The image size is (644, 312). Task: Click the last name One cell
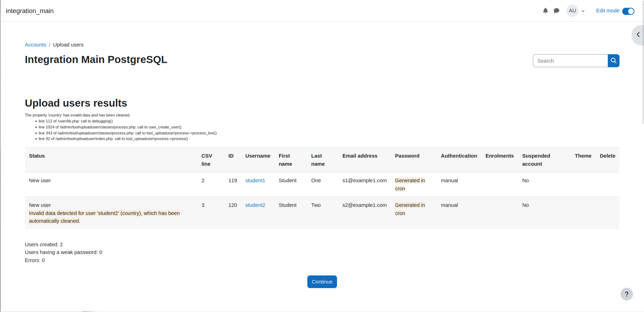316,181
